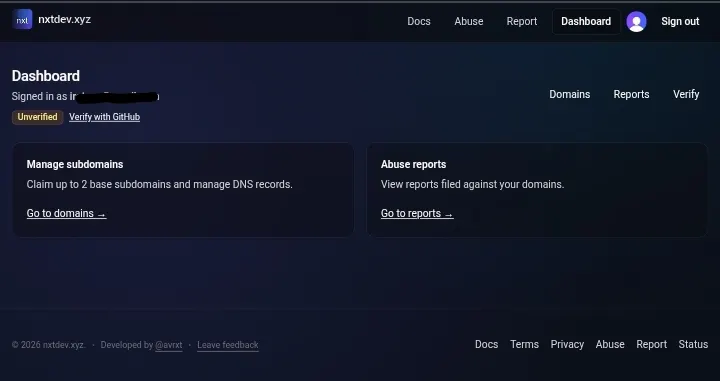The image size is (720, 381).
Task: Open the @avrxt developer link
Action: click(169, 345)
